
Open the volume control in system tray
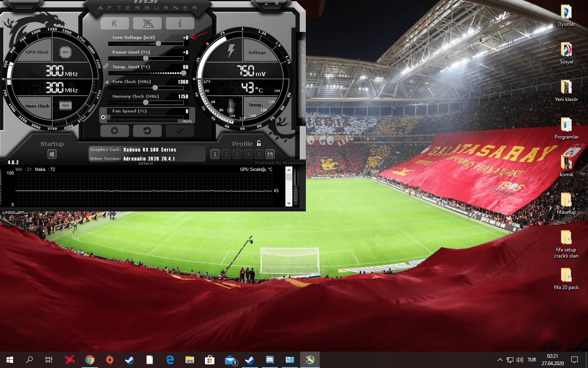(520, 360)
